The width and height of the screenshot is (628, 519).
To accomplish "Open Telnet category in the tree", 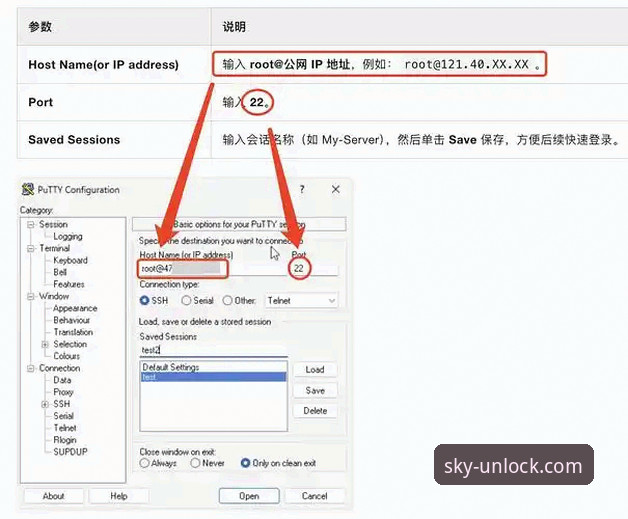I will click(65, 428).
